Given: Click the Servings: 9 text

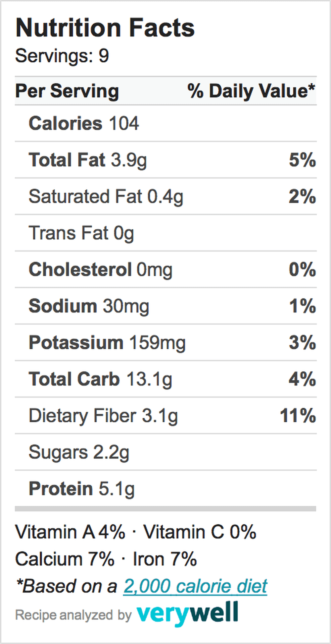Looking at the screenshot, I should tap(62, 56).
